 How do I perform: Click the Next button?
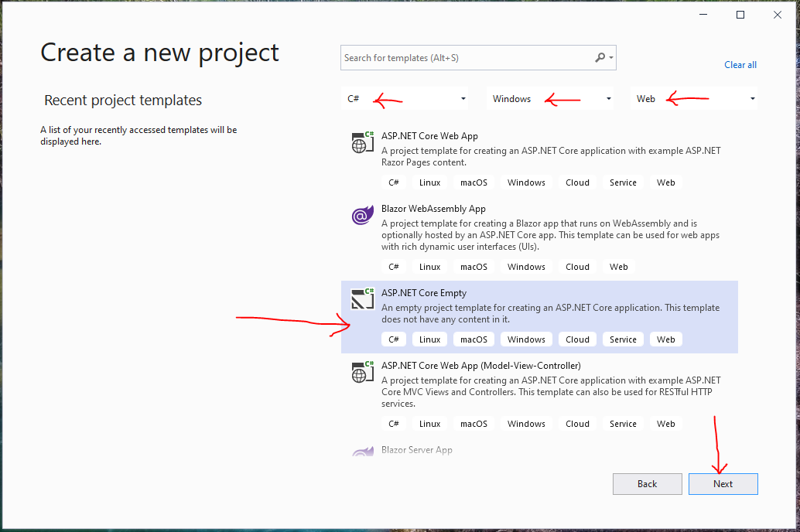(x=723, y=484)
